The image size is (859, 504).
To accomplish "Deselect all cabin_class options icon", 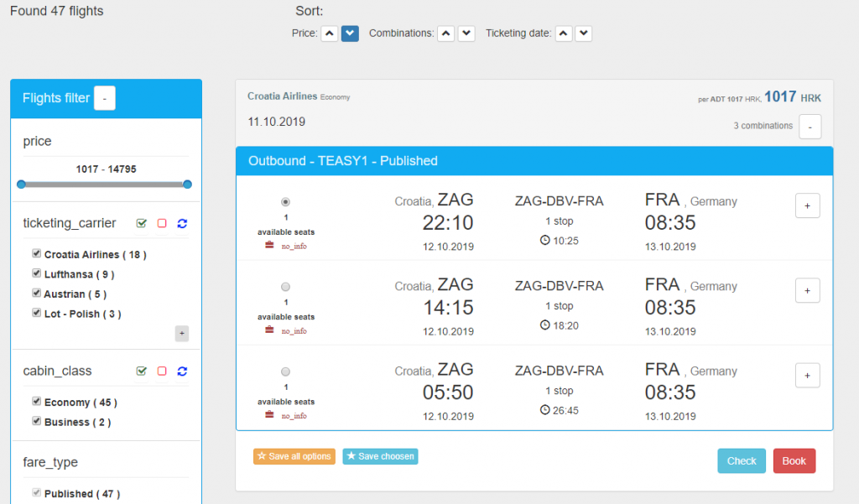I will click(x=162, y=371).
